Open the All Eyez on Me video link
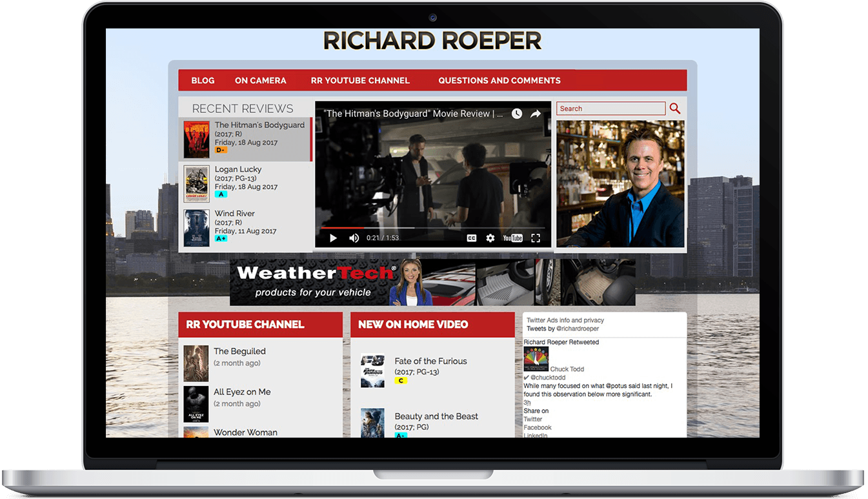Image resolution: width=868 pixels, height=499 pixels. coord(242,392)
